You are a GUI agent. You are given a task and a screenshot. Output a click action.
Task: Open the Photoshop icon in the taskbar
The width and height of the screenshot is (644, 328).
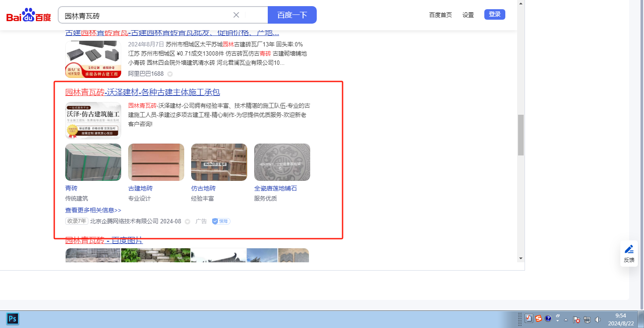point(13,318)
